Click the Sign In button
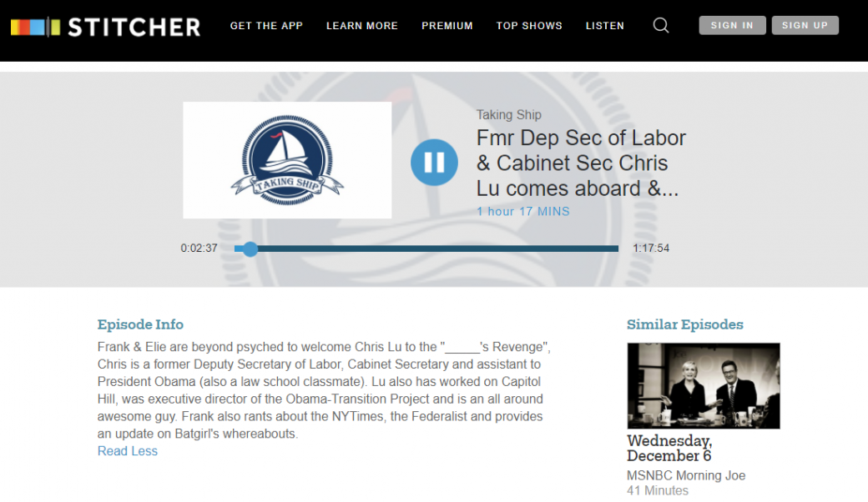Image resolution: width=868 pixels, height=502 pixels. click(733, 25)
